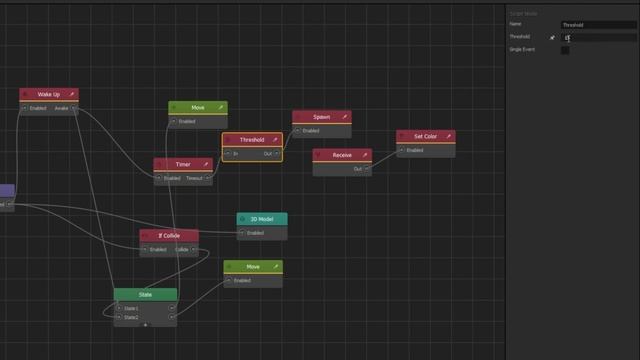Image resolution: width=640 pixels, height=360 pixels.
Task: Toggle the Single Event checkbox
Action: (565, 50)
